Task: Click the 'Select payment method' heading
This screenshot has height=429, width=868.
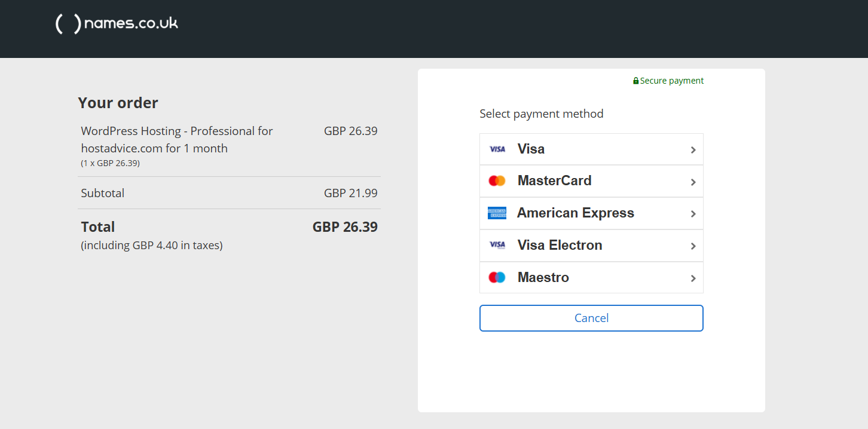Action: pos(542,114)
